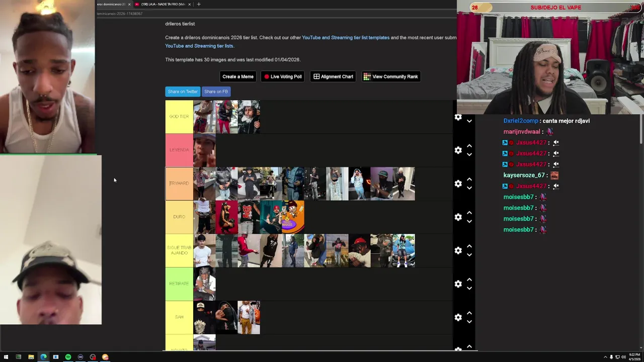Open settings gear for SAH row

point(458,317)
